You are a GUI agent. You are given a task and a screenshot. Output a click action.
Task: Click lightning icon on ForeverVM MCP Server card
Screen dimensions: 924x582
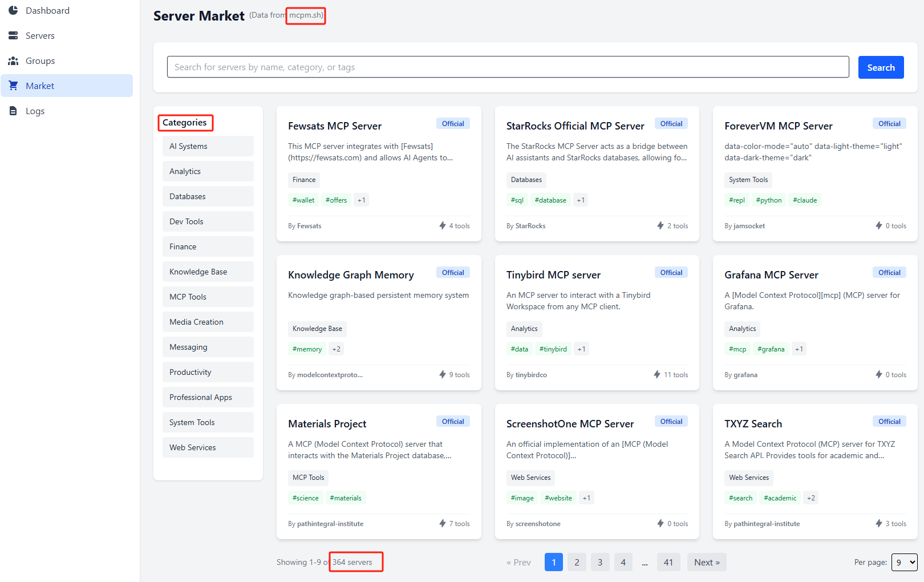pos(879,225)
